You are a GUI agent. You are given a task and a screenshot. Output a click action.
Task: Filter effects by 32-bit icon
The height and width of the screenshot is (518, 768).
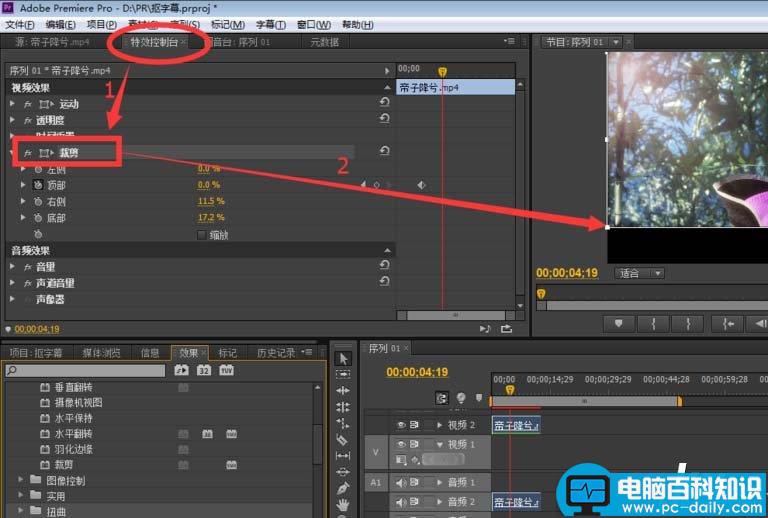click(204, 370)
